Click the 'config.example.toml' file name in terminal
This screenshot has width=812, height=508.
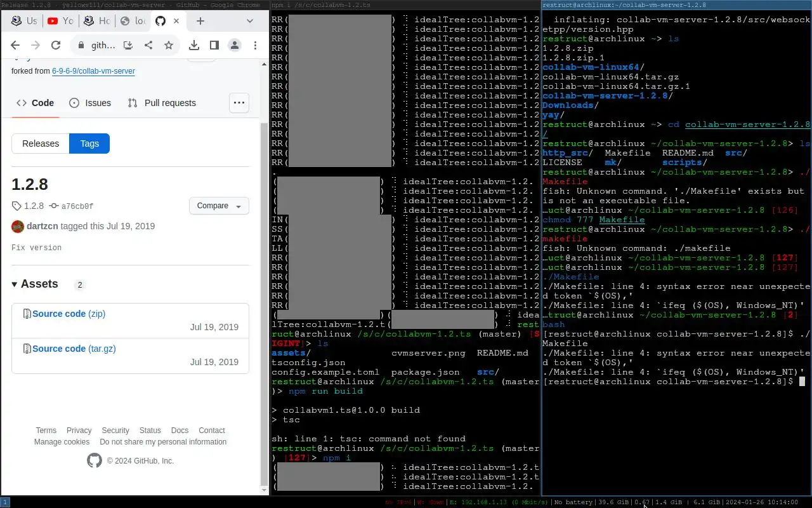(325, 372)
